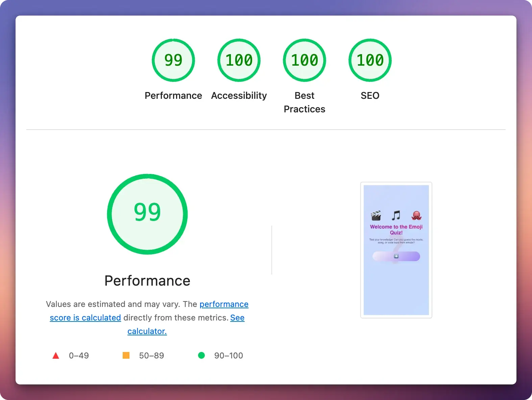
Task: Click the '90–100' score range label
Action: [228, 356]
